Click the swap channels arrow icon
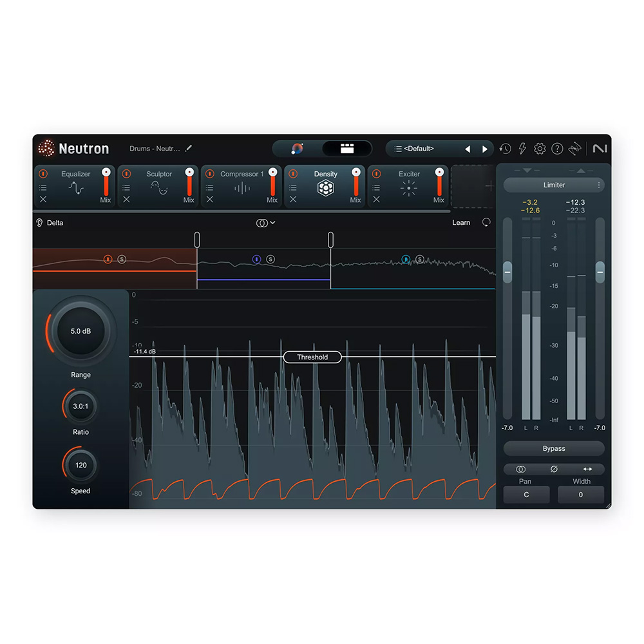Screen dimensions: 644x644 tap(587, 469)
